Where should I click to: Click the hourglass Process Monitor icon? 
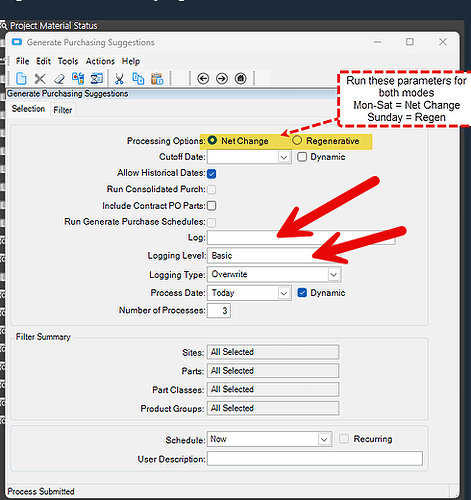click(x=97, y=78)
